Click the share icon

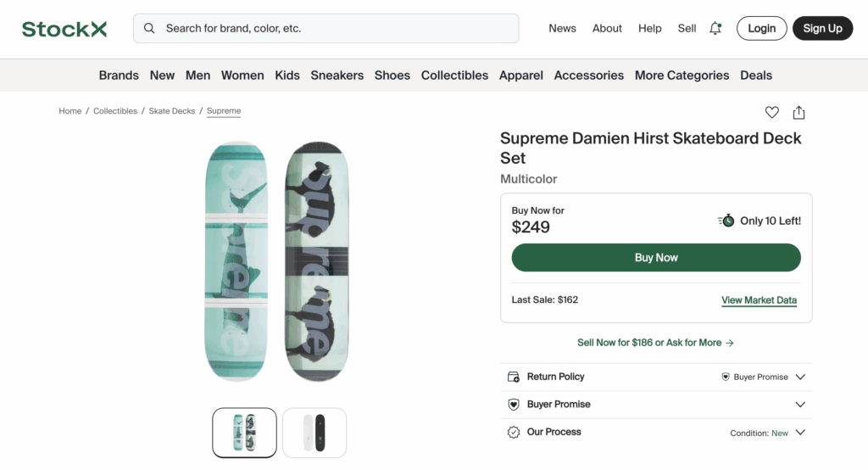click(x=798, y=112)
